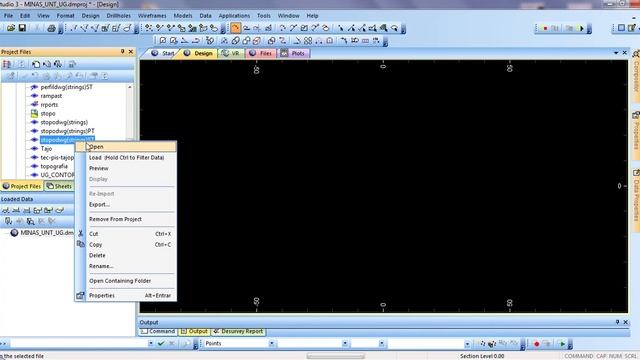This screenshot has height=360, width=640.
Task: Select perfildwg(strings)ST in project tree
Action: 67,87
